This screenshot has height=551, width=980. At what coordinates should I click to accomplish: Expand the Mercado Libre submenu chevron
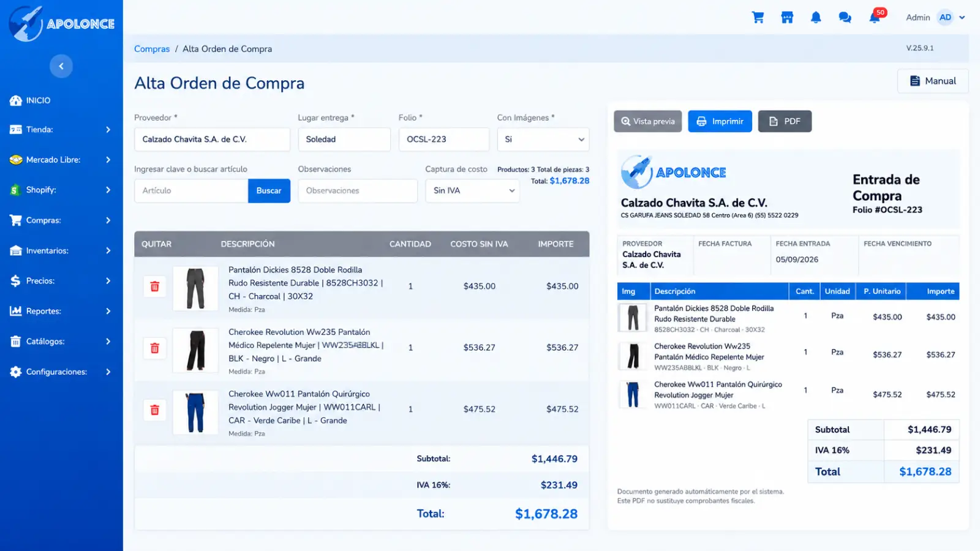tap(108, 160)
